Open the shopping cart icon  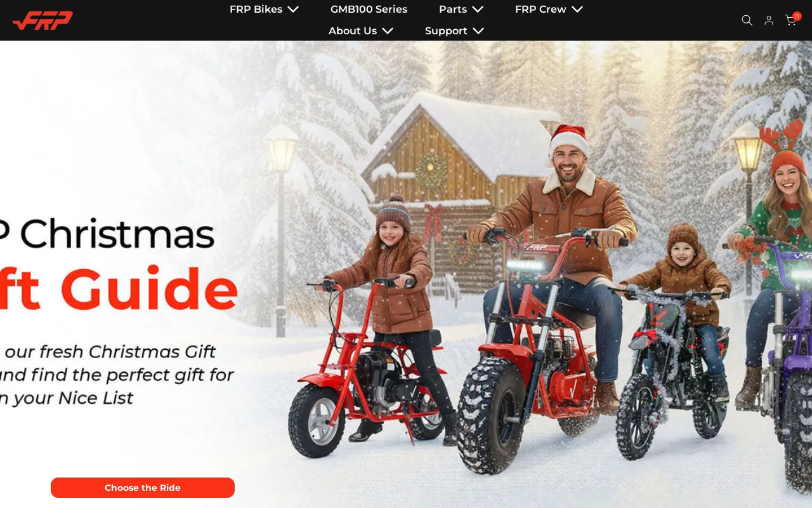coord(790,20)
